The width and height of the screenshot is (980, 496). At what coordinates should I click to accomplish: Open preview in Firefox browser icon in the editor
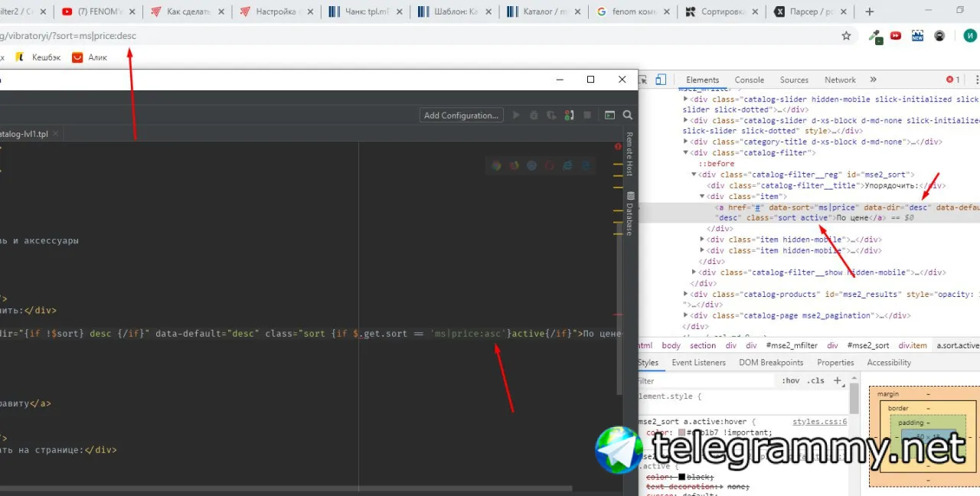(514, 165)
